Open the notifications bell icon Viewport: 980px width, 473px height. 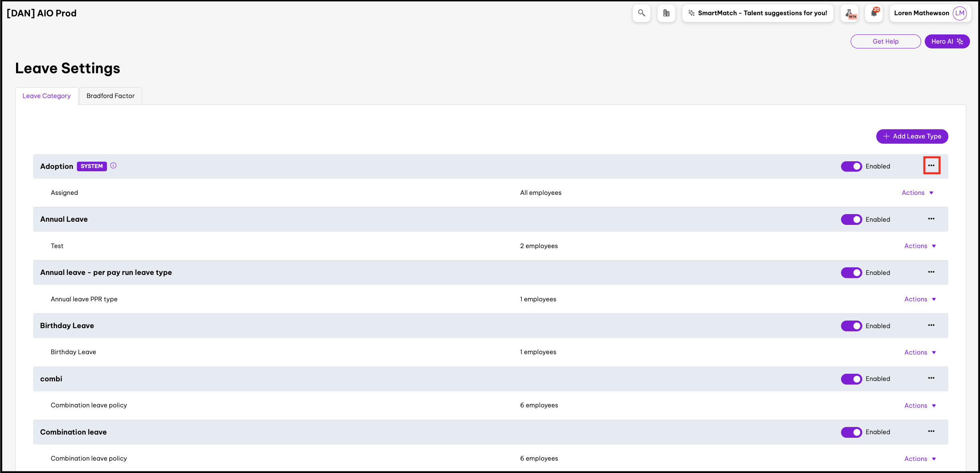[x=873, y=13]
